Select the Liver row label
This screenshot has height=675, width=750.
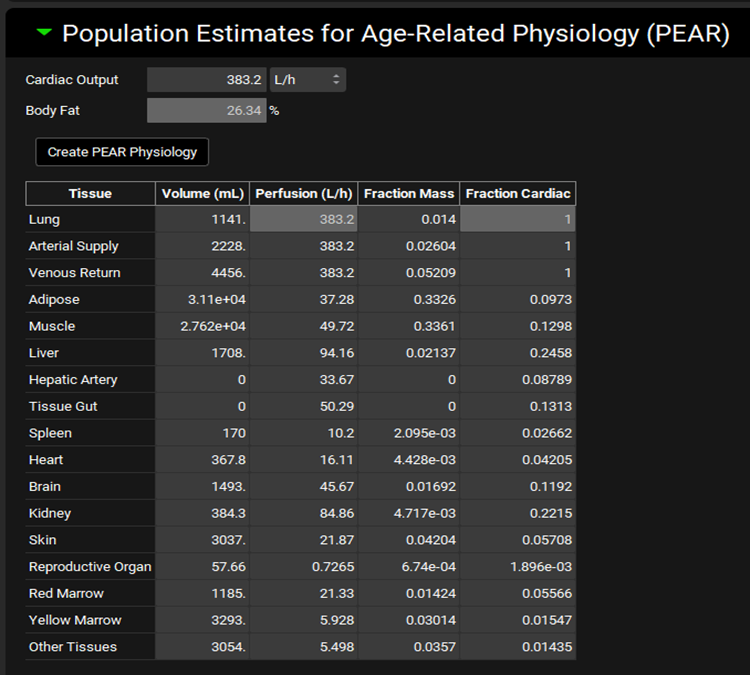tap(90, 353)
